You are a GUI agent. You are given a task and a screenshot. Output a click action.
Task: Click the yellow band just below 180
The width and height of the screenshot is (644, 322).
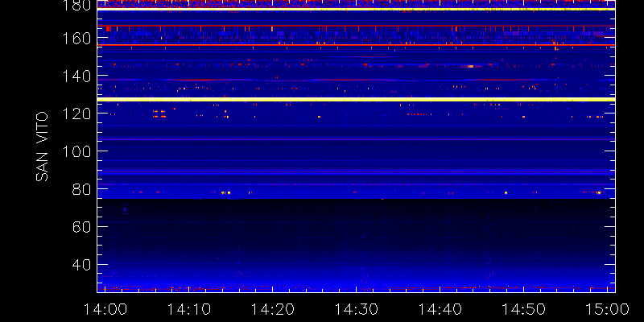356,9
